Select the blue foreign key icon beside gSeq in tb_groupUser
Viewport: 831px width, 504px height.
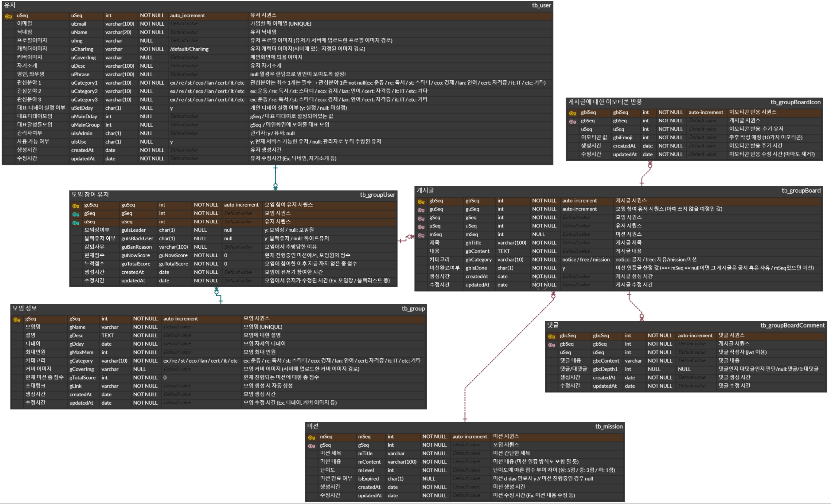click(76, 214)
